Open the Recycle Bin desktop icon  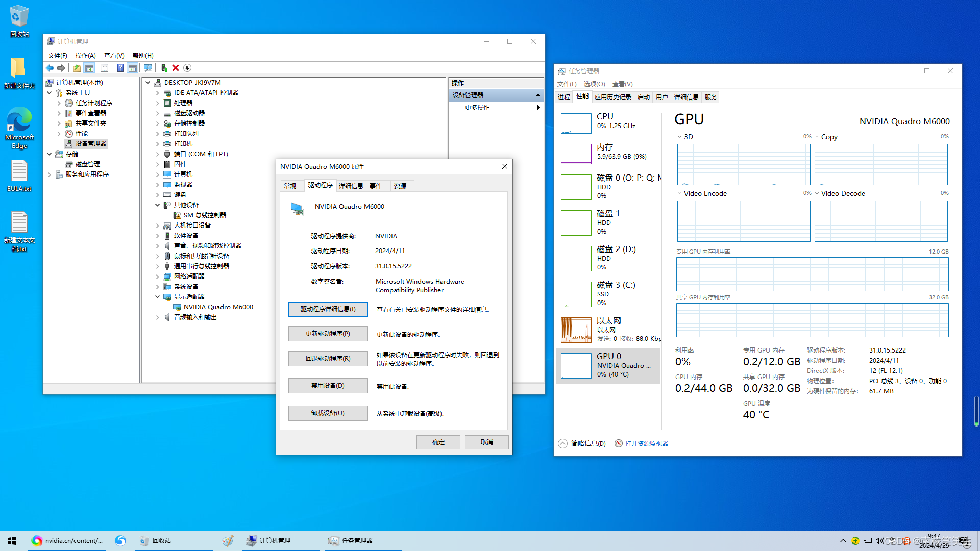[19, 21]
